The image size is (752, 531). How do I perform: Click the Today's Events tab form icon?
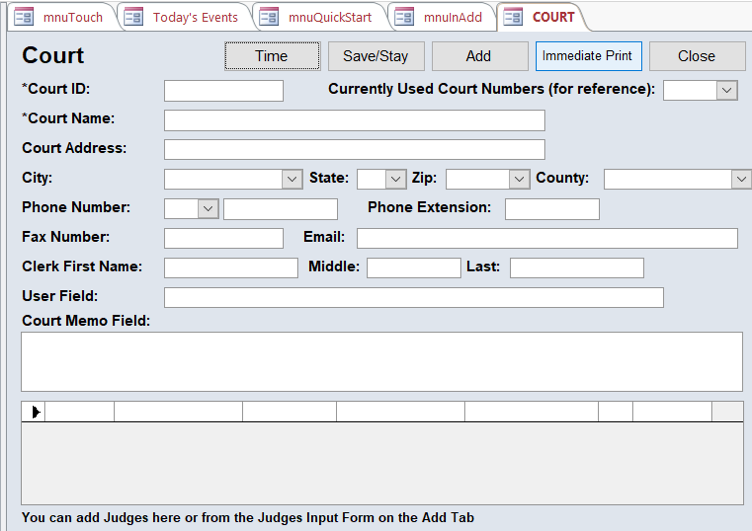(x=133, y=17)
